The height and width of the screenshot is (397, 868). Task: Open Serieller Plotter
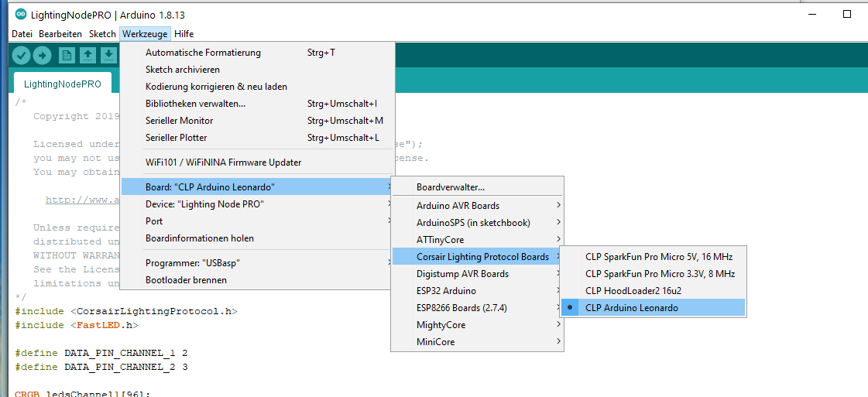pyautogui.click(x=257, y=137)
